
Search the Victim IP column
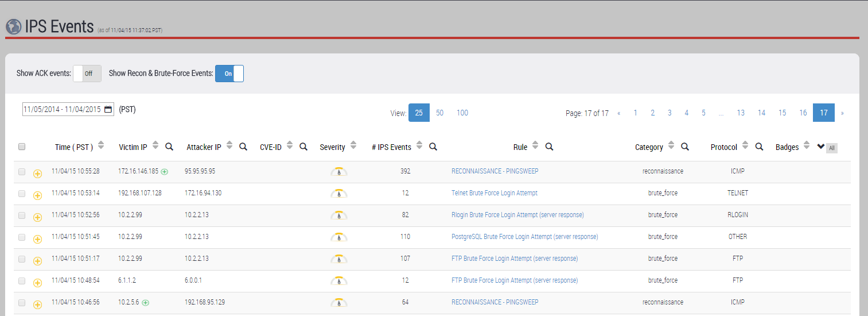(x=169, y=147)
